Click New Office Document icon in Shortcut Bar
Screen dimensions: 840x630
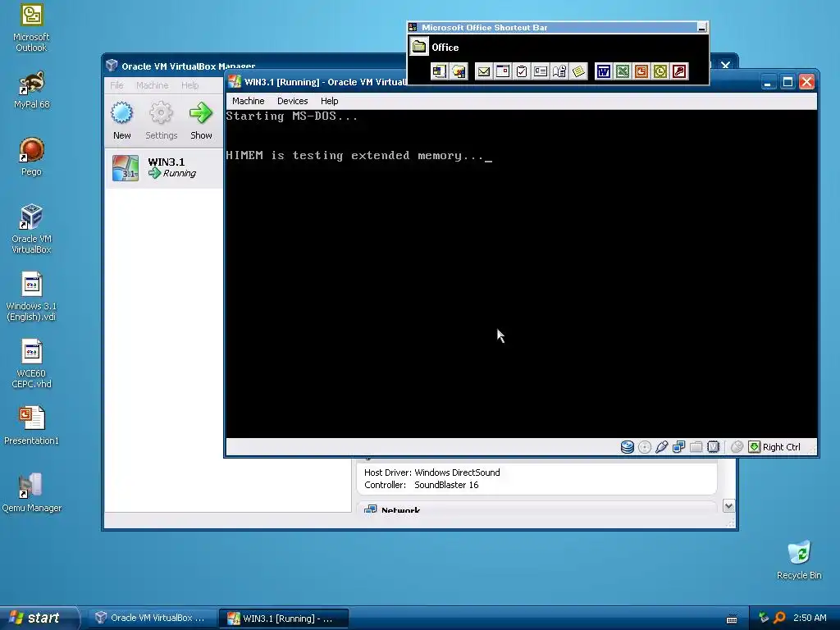[440, 71]
